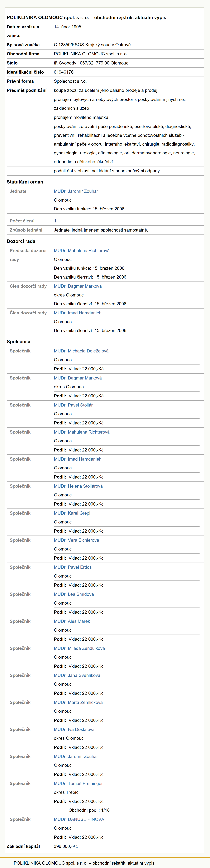Image resolution: width=210 pixels, height=868 pixels.
Task: Click MUDr. Pavel Erdös link
Action: pyautogui.click(x=73, y=567)
